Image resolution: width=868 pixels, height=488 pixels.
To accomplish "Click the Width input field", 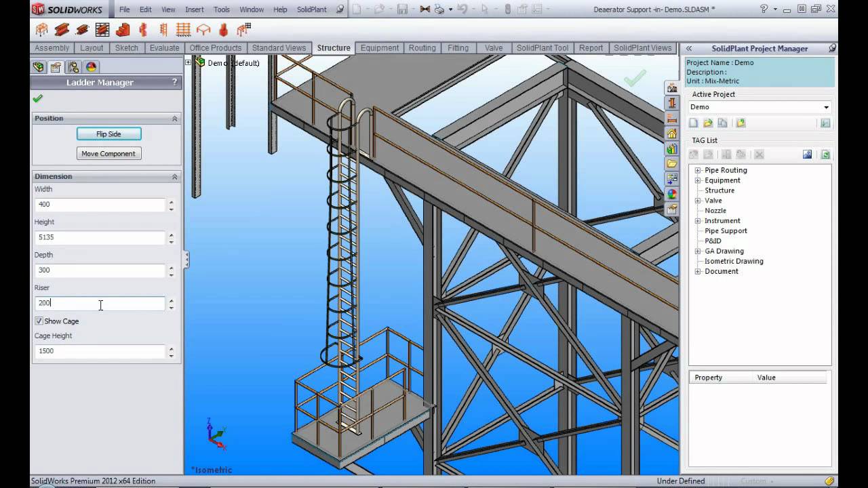I will click(x=100, y=204).
